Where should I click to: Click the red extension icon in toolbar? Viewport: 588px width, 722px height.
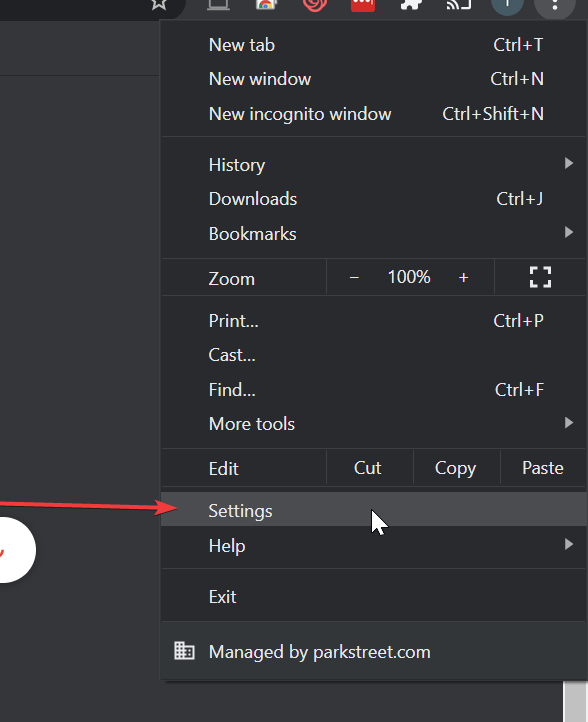[x=363, y=5]
